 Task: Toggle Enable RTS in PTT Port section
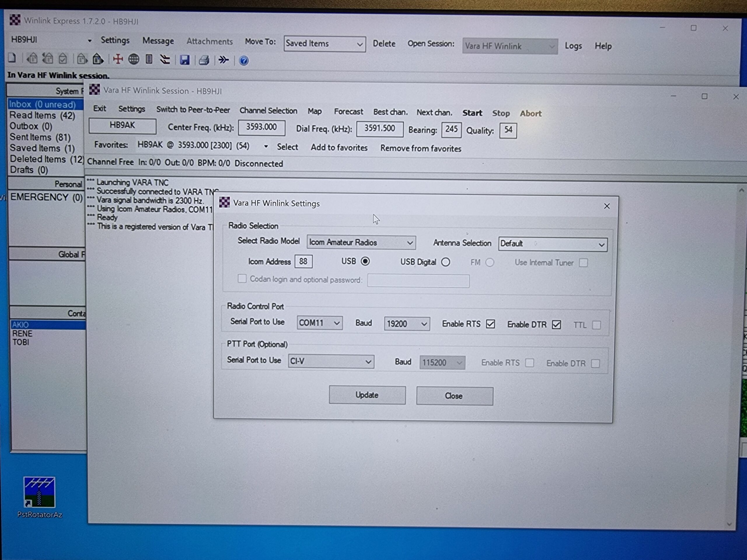pyautogui.click(x=530, y=363)
